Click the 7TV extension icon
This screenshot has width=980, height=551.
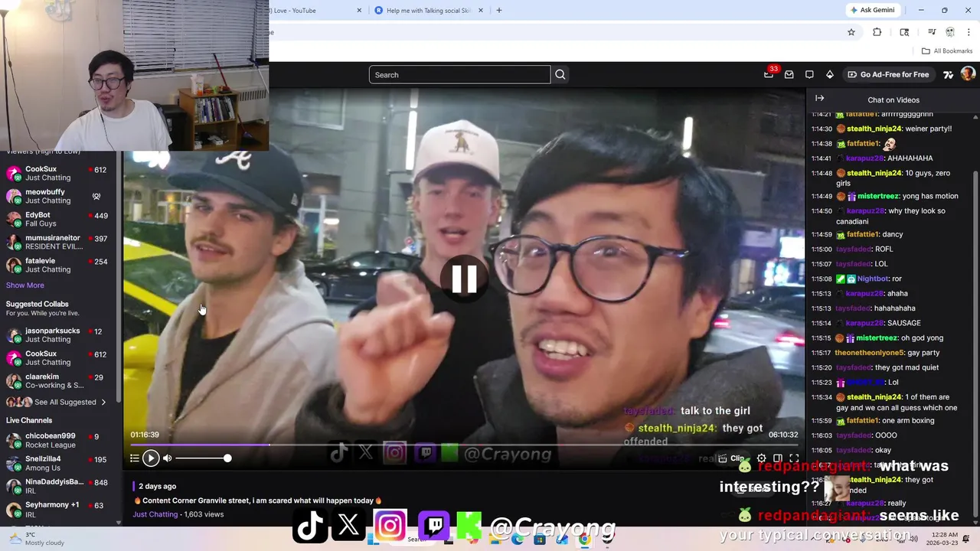tap(948, 74)
